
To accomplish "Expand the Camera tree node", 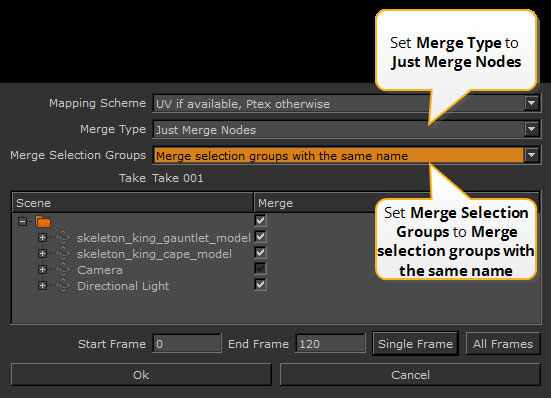I will click(43, 269).
